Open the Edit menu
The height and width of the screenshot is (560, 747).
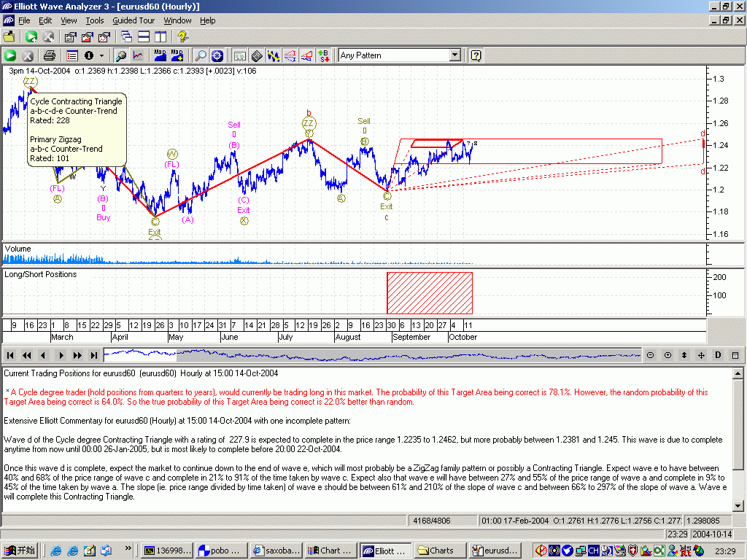[x=45, y=20]
